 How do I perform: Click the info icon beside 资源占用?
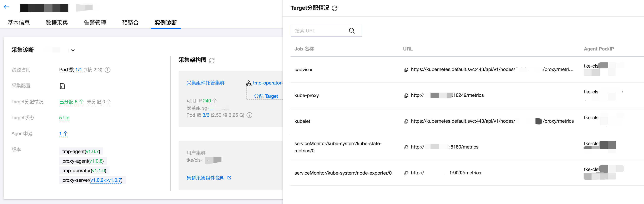[108, 70]
